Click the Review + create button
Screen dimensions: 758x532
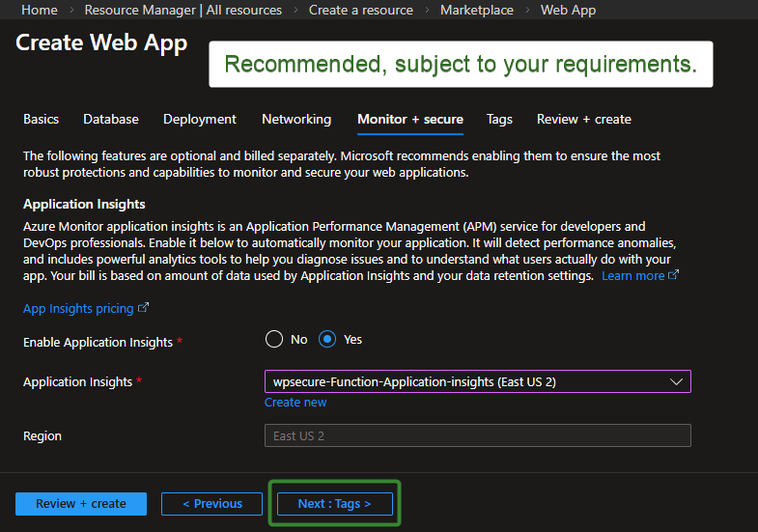click(81, 503)
